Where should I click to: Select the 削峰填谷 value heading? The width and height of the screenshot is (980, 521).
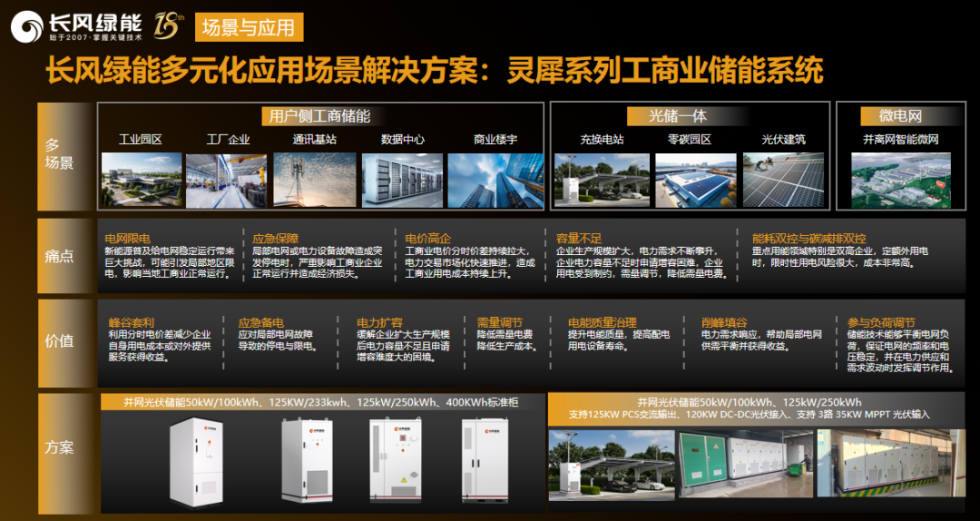tap(724, 322)
